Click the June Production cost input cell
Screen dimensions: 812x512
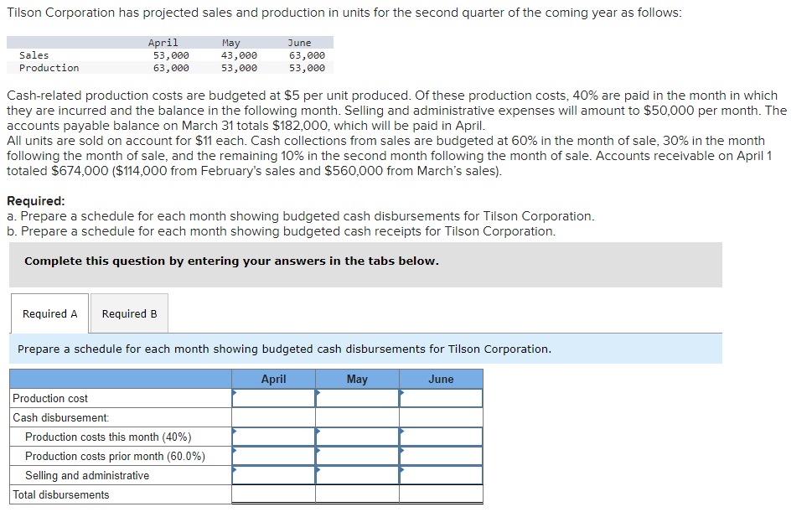pyautogui.click(x=441, y=398)
